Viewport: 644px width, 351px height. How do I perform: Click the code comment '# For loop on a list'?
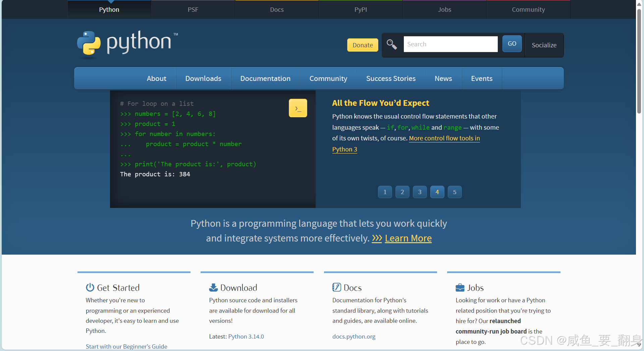point(157,104)
